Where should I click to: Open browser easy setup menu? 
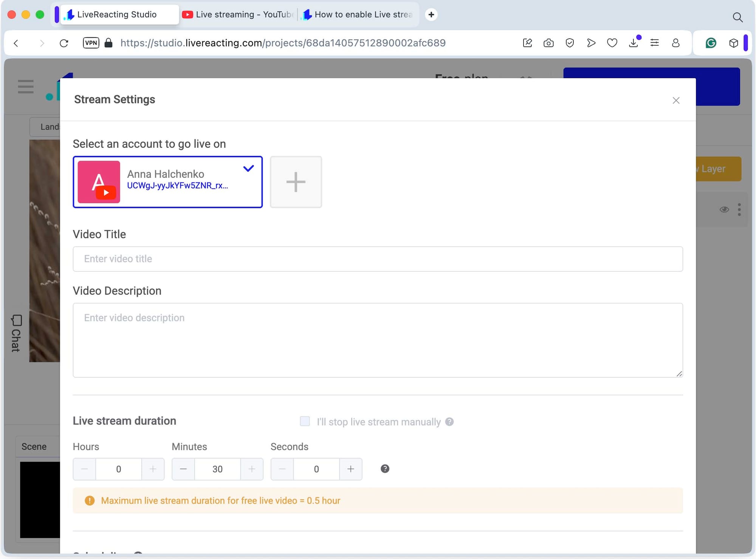tap(654, 43)
